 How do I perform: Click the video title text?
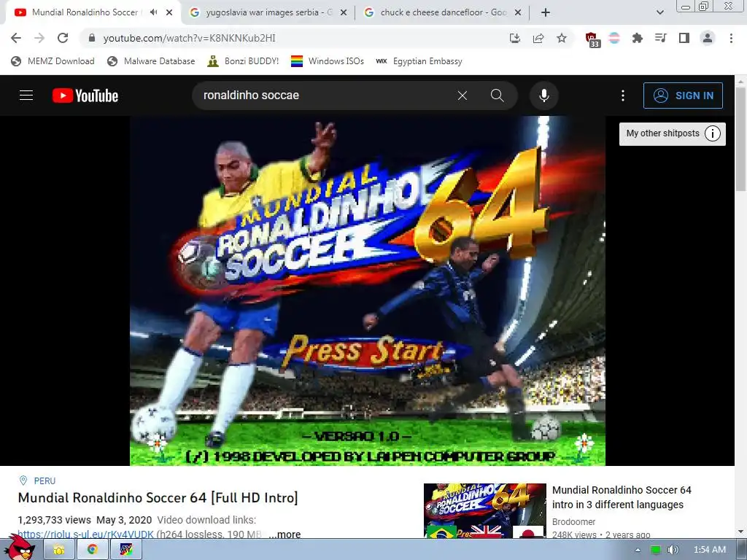point(158,497)
